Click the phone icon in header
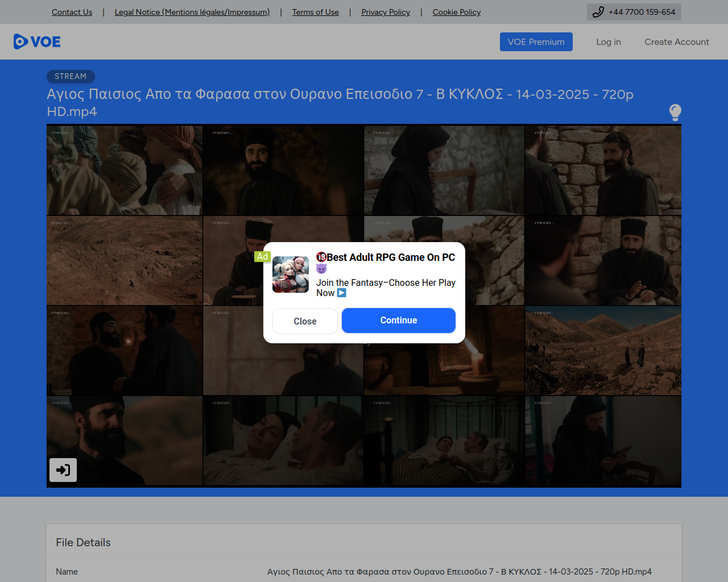Viewport: 728px width, 582px height. [x=598, y=12]
